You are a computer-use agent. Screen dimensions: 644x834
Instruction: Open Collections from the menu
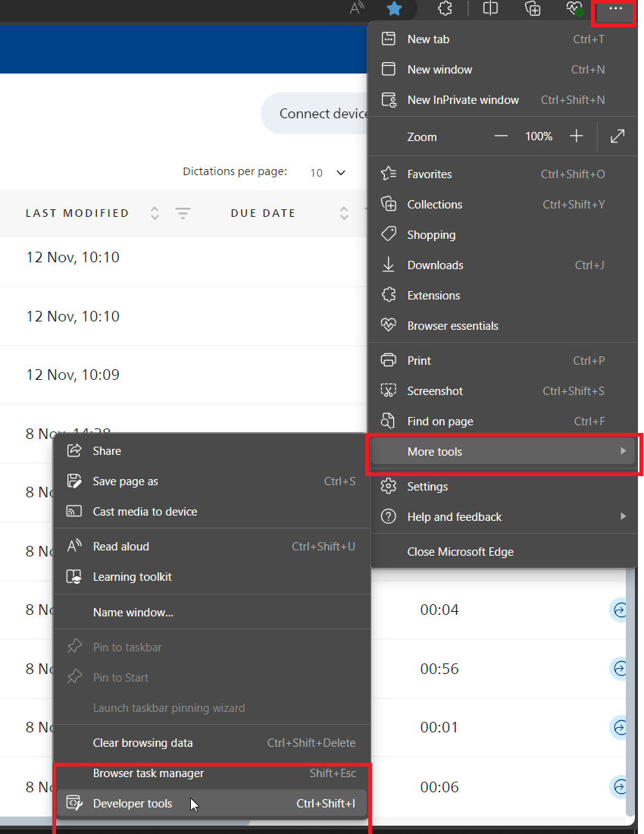[x=503, y=204]
